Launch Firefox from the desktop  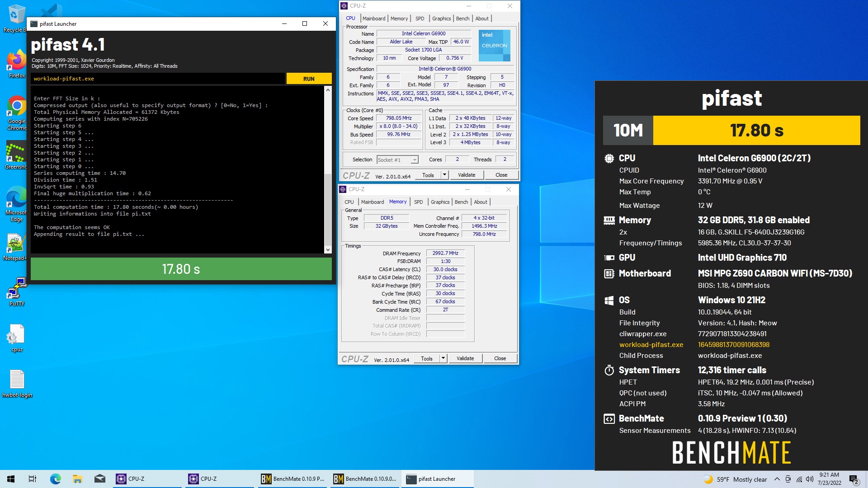pos(17,63)
